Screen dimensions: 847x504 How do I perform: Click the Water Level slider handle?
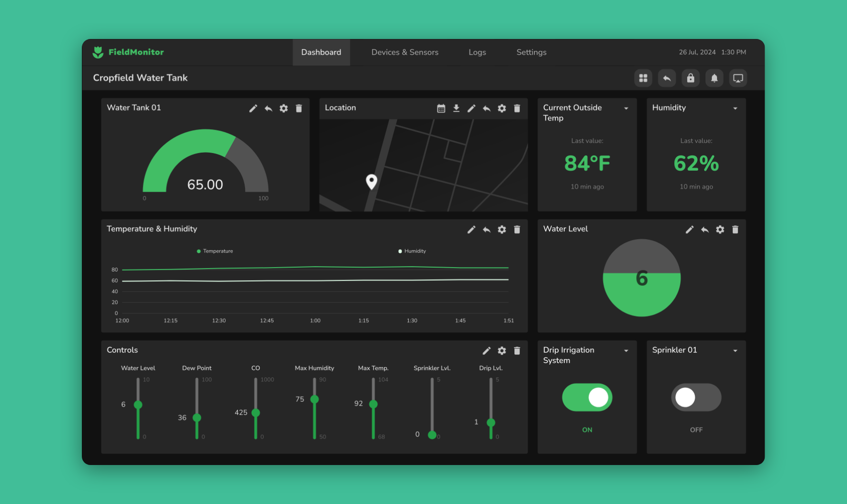point(138,405)
